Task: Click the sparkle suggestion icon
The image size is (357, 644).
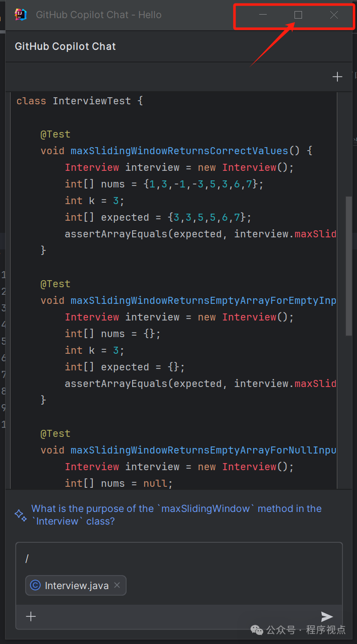Action: pyautogui.click(x=21, y=515)
